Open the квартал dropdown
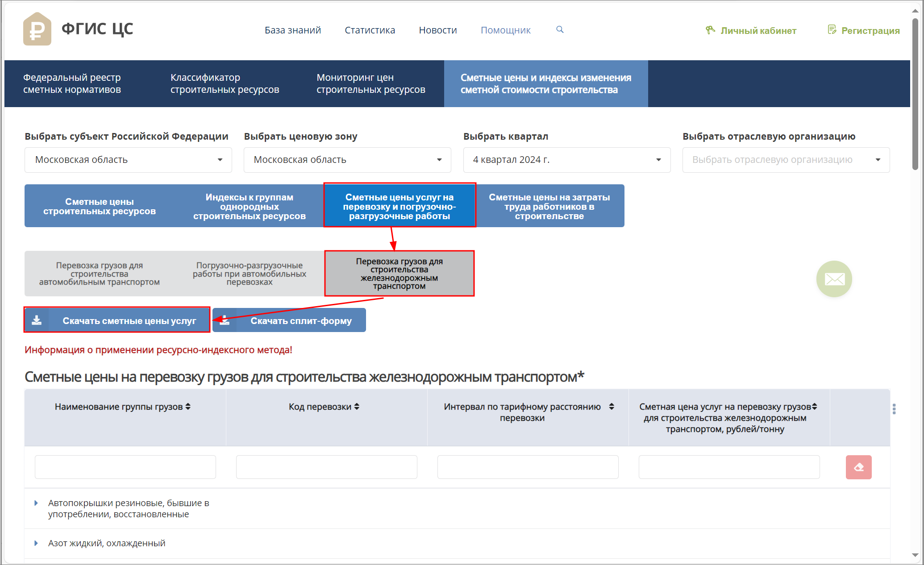Viewport: 924px width, 565px height. pos(567,160)
